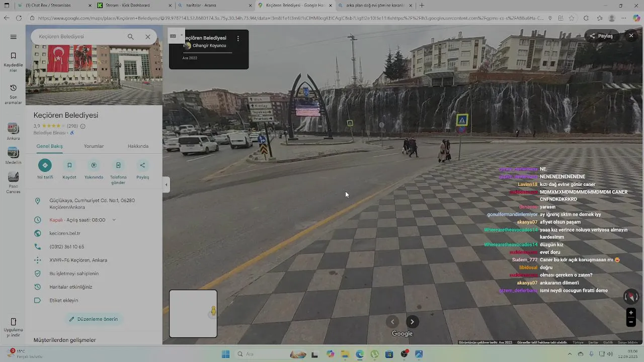Go to previous Street View photo arrow
Image resolution: width=644 pixels, height=362 pixels.
[x=392, y=322]
